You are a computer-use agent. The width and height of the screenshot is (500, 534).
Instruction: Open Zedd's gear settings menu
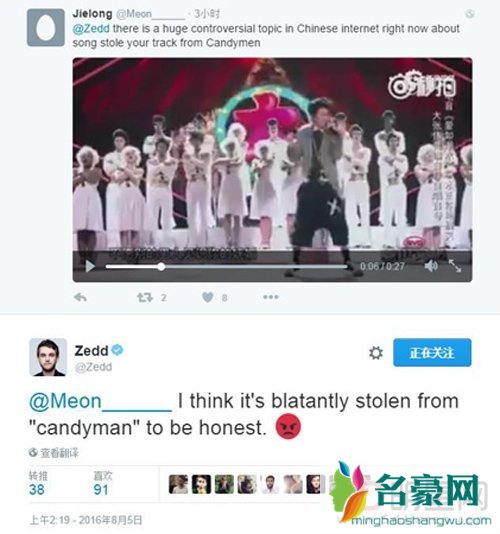(x=376, y=353)
